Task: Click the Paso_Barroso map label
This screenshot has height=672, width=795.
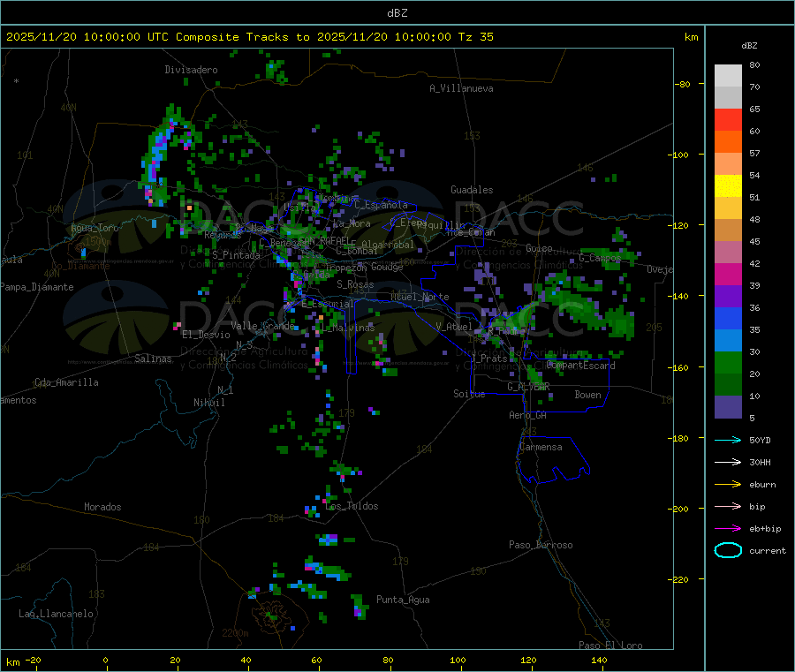Action: (x=541, y=545)
